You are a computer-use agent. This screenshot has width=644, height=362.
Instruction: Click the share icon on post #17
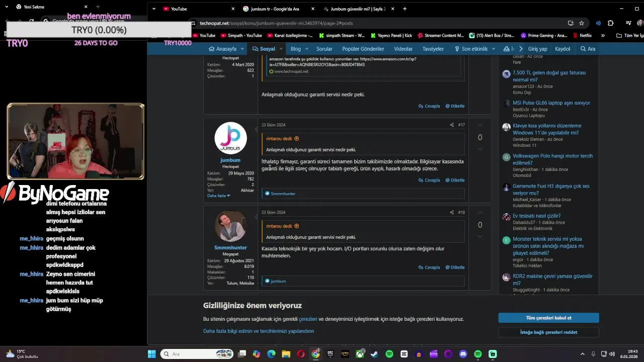[x=451, y=125]
